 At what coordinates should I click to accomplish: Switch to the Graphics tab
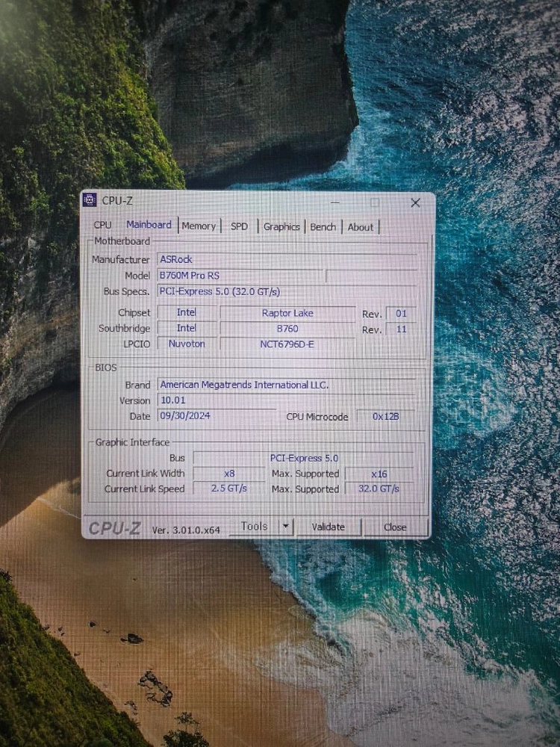click(x=281, y=227)
